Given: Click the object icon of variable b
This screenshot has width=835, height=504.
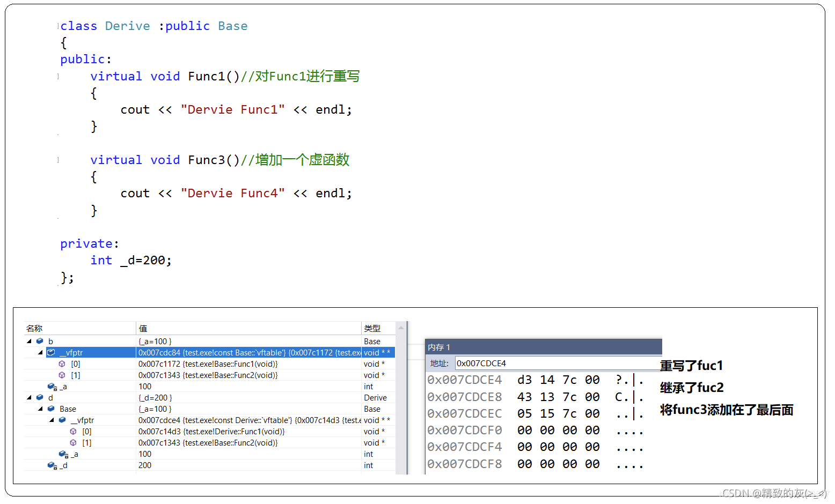Looking at the screenshot, I should [40, 341].
